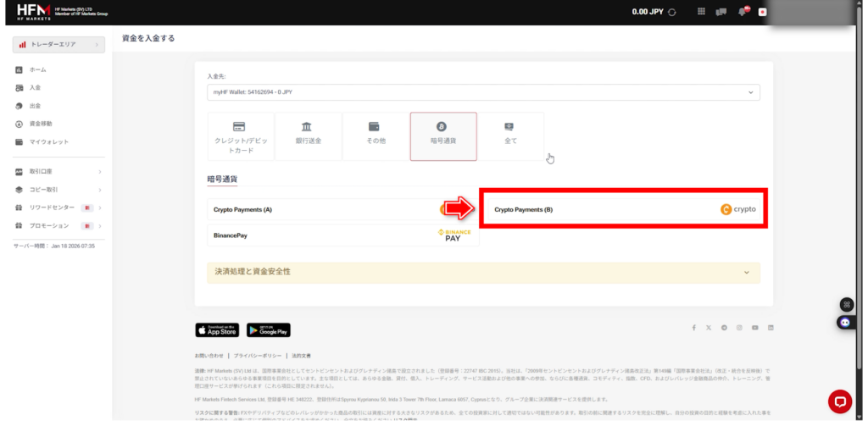Open the apps grid menu in header

[x=701, y=12]
